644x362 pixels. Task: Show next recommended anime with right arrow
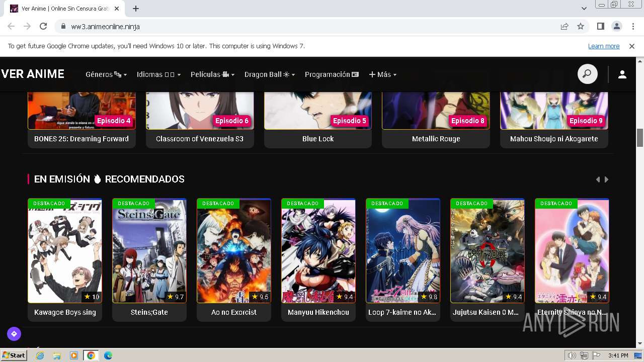(606, 179)
